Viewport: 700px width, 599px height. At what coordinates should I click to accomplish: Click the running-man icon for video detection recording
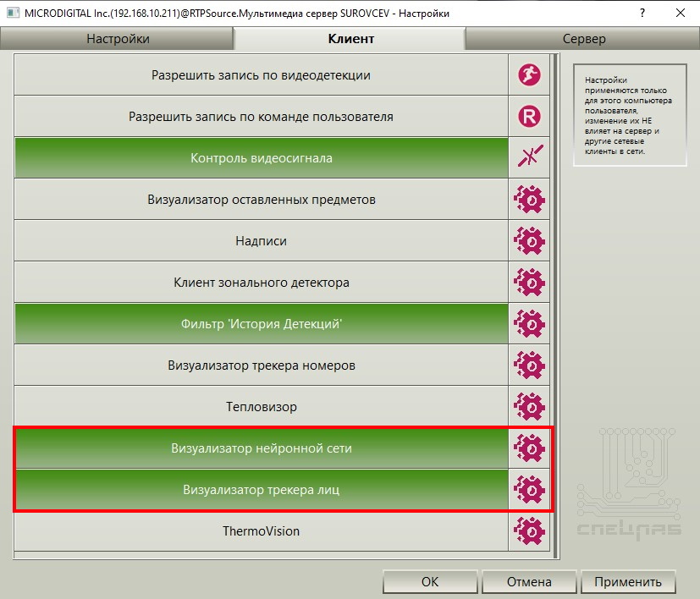(x=529, y=75)
